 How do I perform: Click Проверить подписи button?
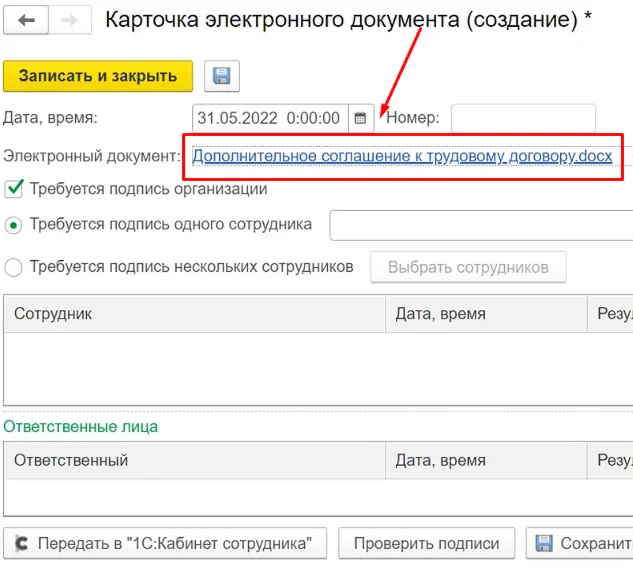click(427, 543)
